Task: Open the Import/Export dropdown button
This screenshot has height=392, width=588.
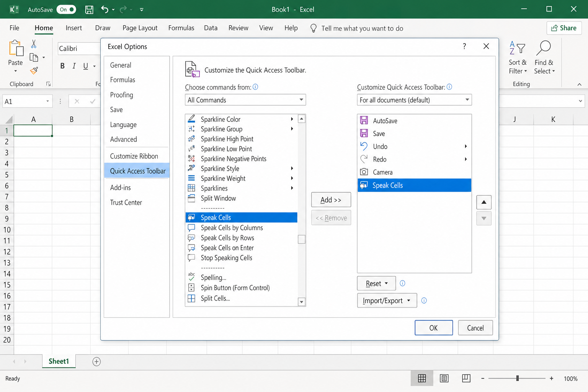Action: click(387, 301)
